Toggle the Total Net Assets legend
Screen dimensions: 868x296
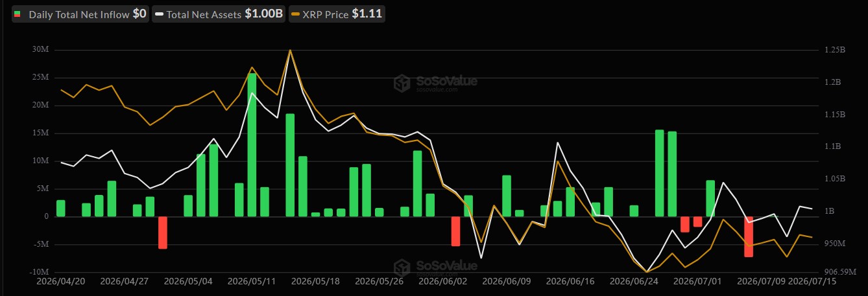219,14
